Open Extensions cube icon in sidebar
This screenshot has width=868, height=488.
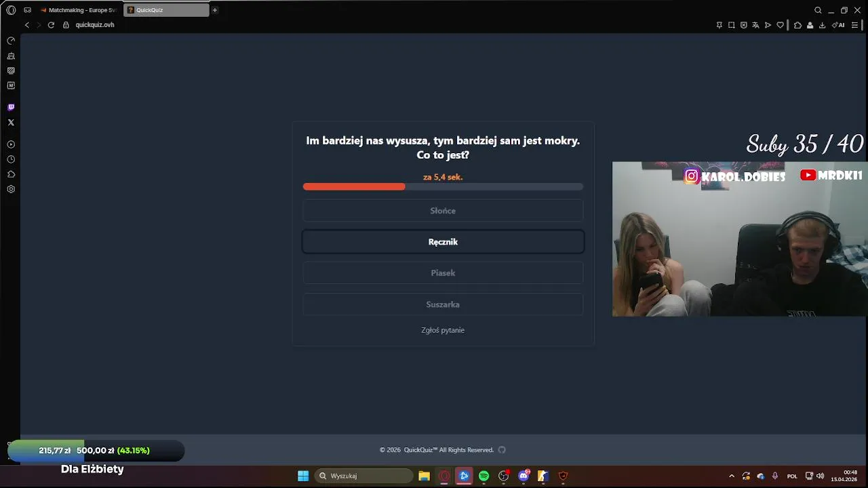point(11,174)
